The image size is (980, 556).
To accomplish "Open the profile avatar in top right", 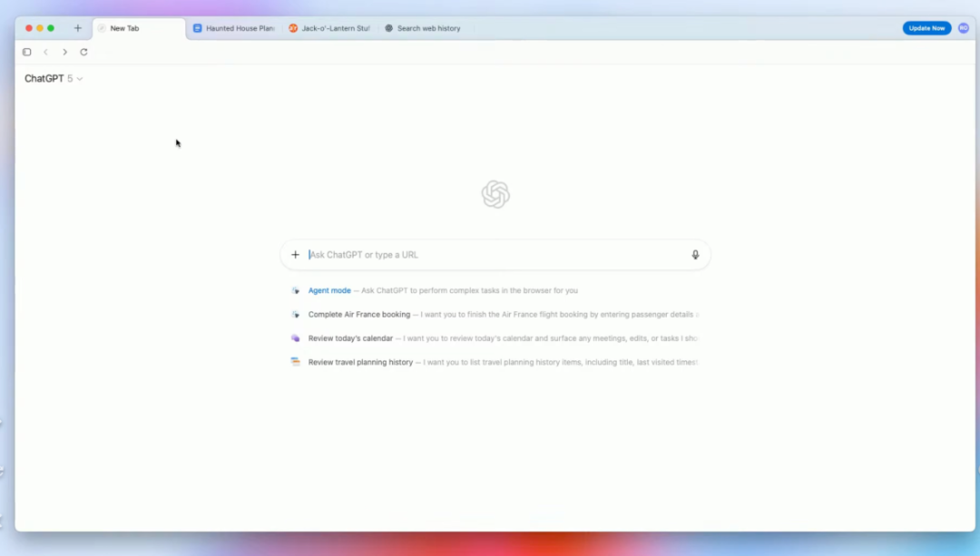I will tap(963, 28).
